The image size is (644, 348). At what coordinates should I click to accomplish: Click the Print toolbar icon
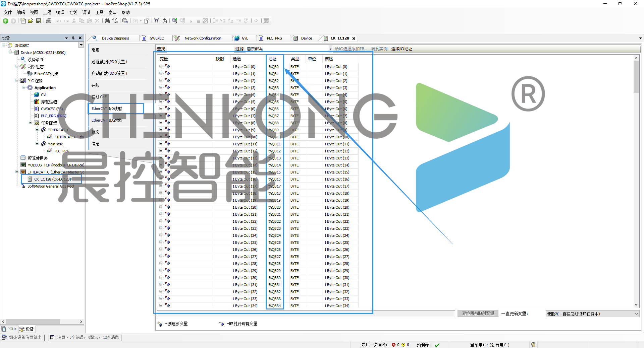point(49,21)
